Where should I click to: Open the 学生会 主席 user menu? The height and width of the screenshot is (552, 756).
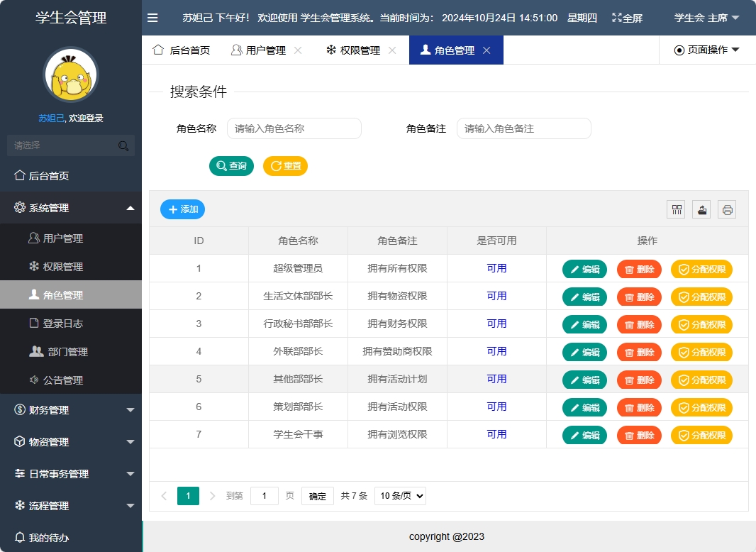(x=706, y=18)
